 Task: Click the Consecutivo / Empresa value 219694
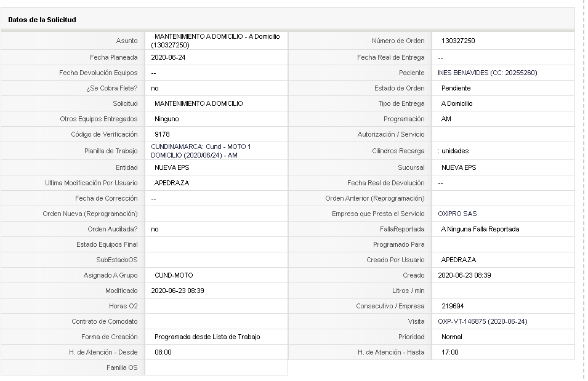[453, 306]
